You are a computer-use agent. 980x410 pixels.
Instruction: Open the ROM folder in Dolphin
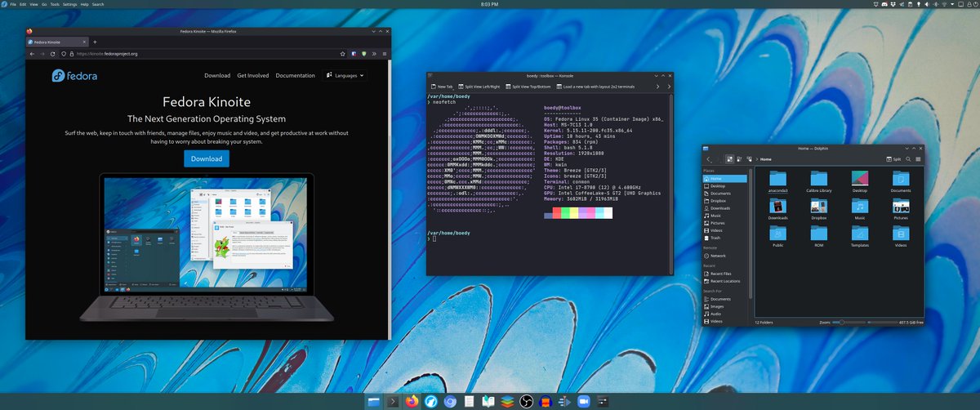(x=819, y=235)
